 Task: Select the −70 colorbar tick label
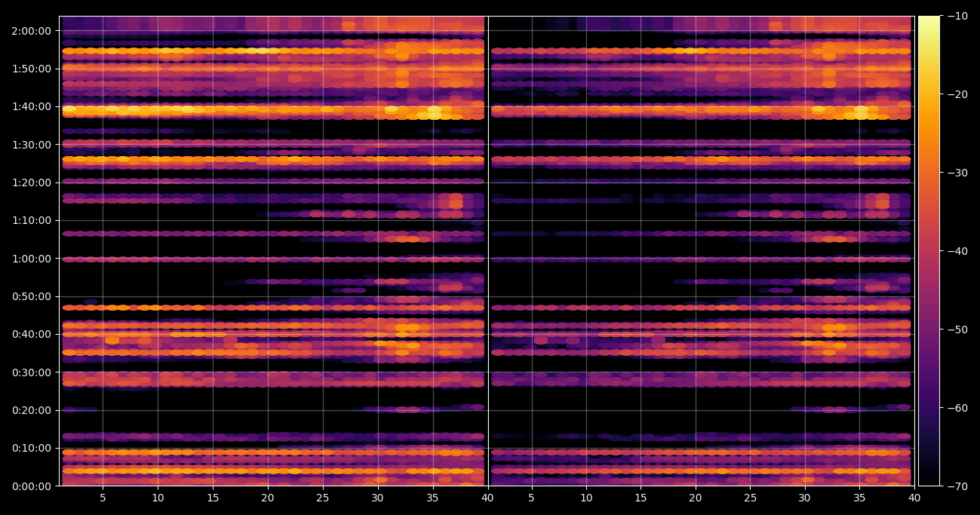tap(957, 486)
